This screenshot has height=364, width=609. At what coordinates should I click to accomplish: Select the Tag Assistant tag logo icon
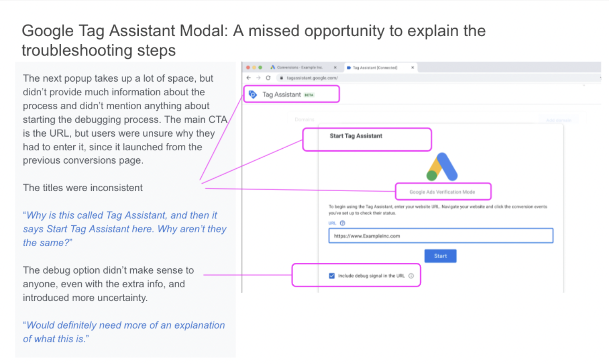[252, 95]
